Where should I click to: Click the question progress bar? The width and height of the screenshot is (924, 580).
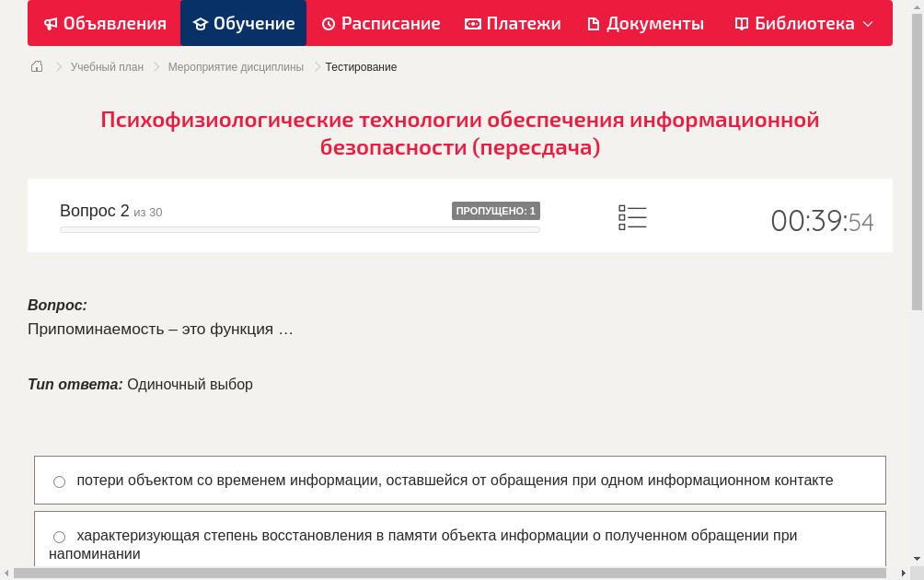299,229
